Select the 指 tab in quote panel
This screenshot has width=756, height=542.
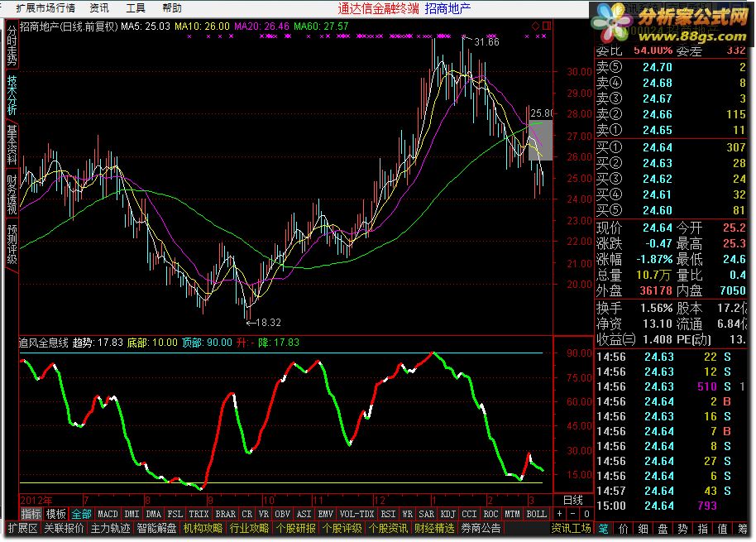702,529
